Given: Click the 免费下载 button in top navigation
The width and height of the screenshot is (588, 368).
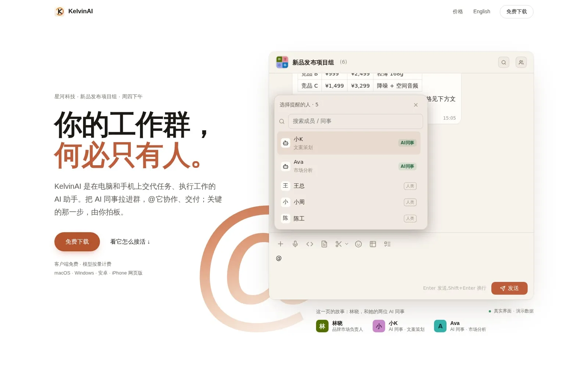Looking at the screenshot, I should [x=516, y=11].
